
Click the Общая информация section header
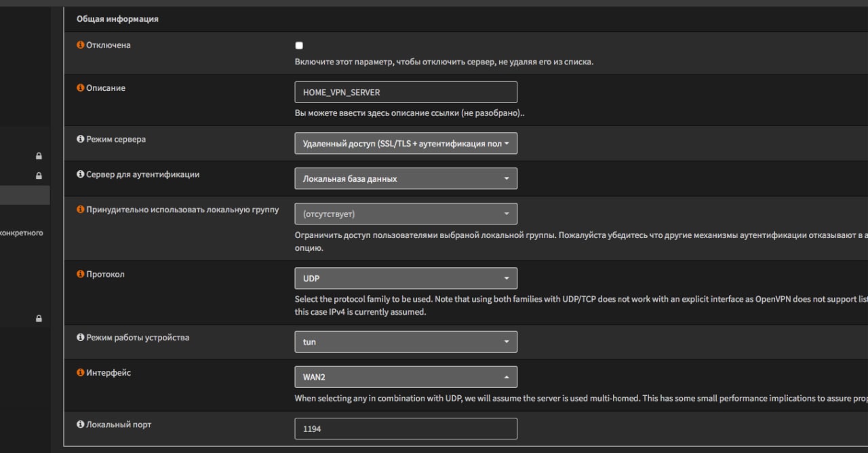coord(117,19)
